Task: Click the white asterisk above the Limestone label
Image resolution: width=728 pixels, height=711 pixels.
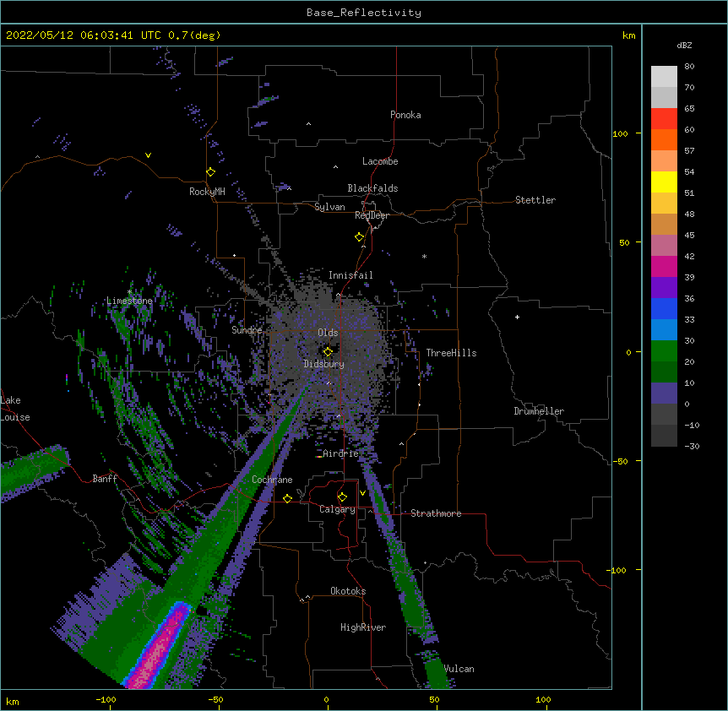Action: [129, 292]
